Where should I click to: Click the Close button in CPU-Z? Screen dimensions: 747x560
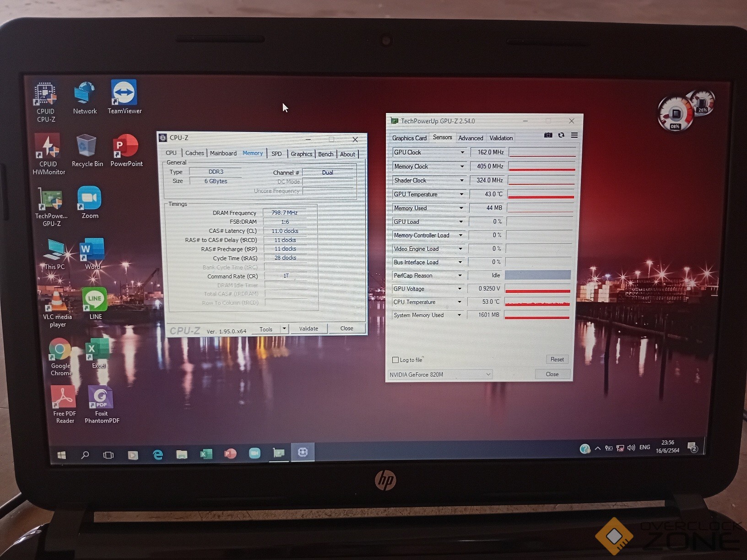tap(346, 328)
